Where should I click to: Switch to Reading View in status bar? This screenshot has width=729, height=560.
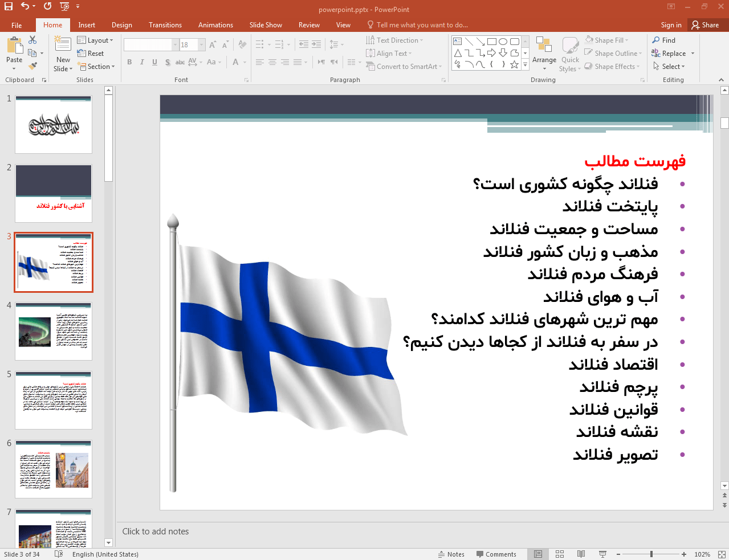point(581,554)
